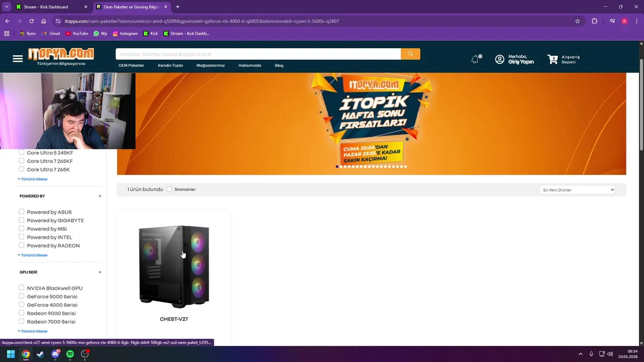Viewport: 644px width, 362px height.
Task: Open Windows Start button
Action: coord(11,354)
